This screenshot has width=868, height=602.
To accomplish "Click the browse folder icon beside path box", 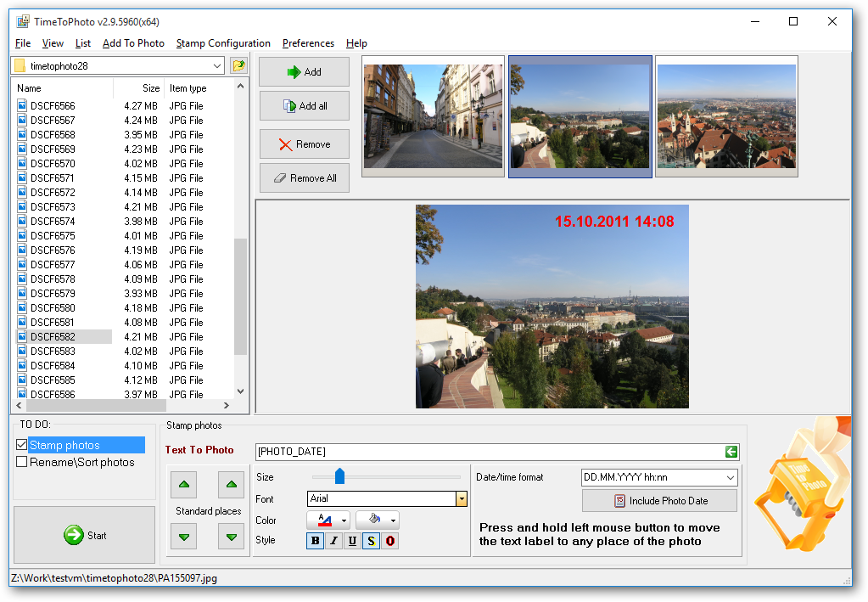I will (x=238, y=65).
